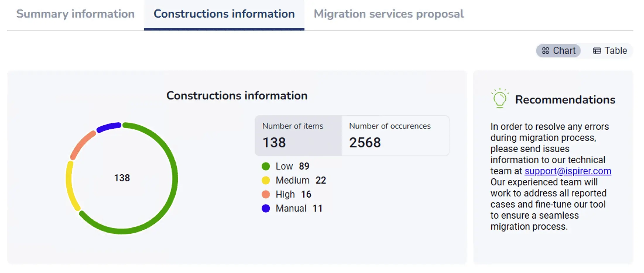Select the Number of occurences card
This screenshot has width=644, height=273.
[x=395, y=136]
